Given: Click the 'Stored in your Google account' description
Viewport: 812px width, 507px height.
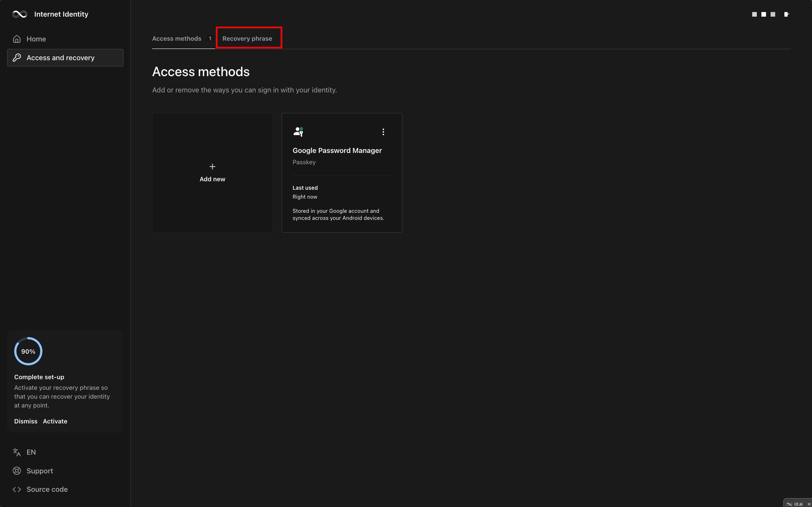Looking at the screenshot, I should pos(338,215).
